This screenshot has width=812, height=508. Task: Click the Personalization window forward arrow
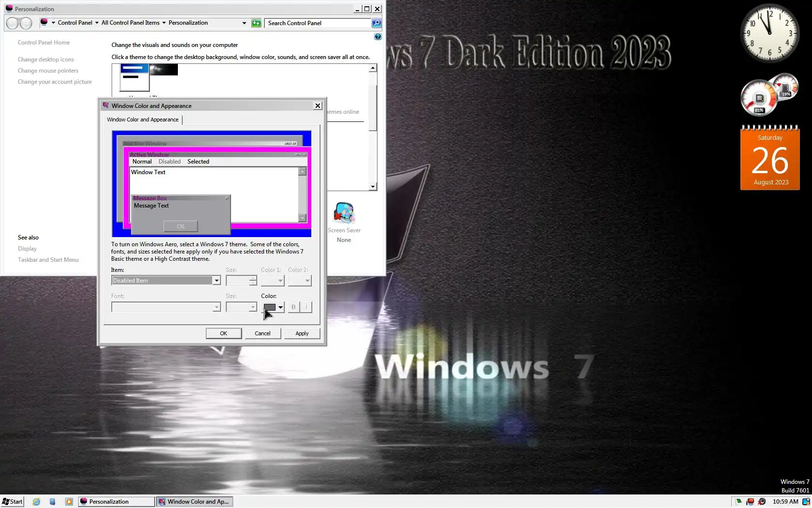[26, 23]
